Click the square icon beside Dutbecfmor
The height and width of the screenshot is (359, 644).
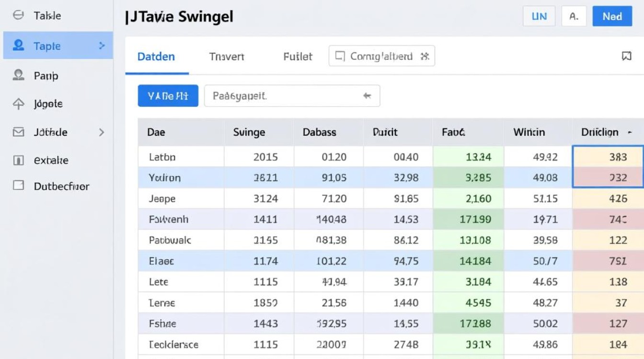coord(19,186)
